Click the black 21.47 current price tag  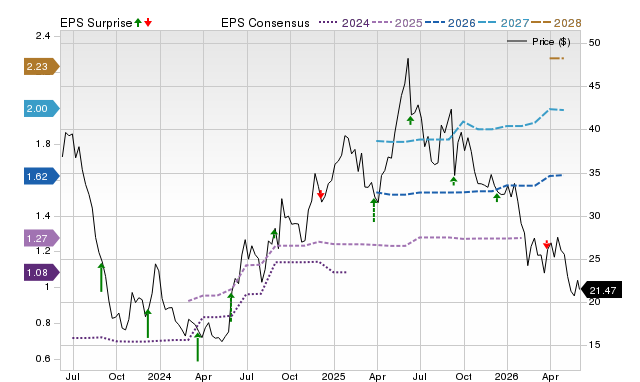601,290
